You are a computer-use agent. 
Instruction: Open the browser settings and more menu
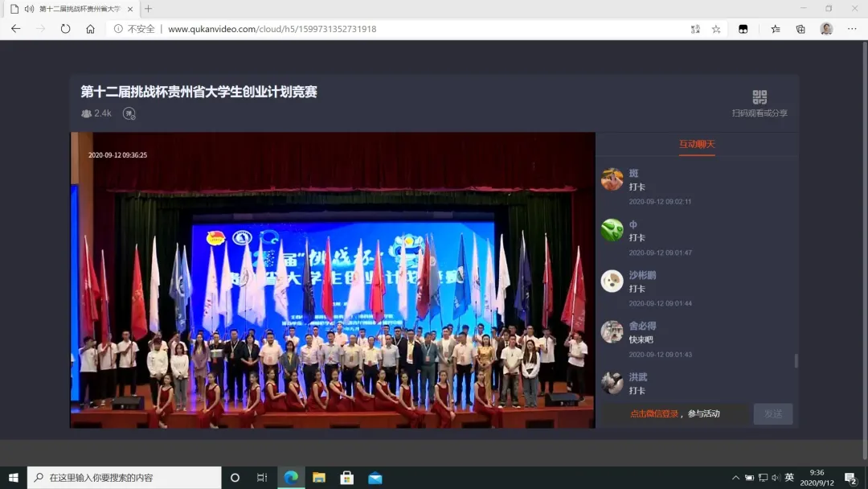click(851, 29)
